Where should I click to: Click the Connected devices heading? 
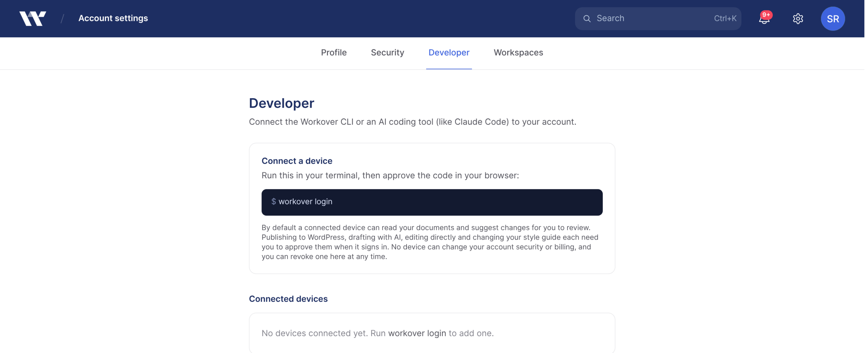288,299
